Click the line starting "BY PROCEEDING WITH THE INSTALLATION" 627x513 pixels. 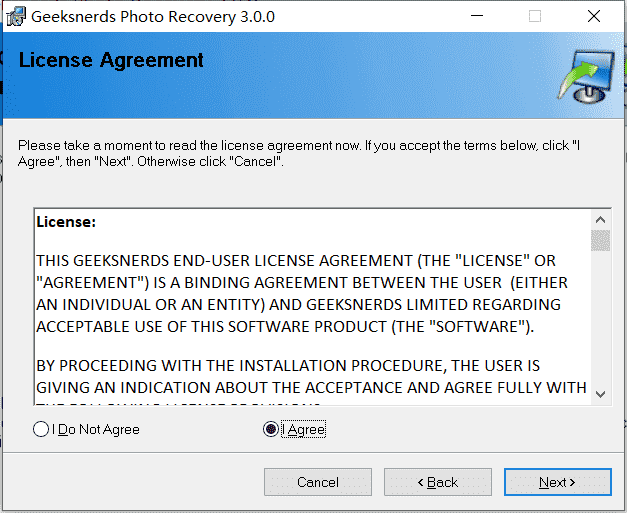pyautogui.click(x=288, y=365)
